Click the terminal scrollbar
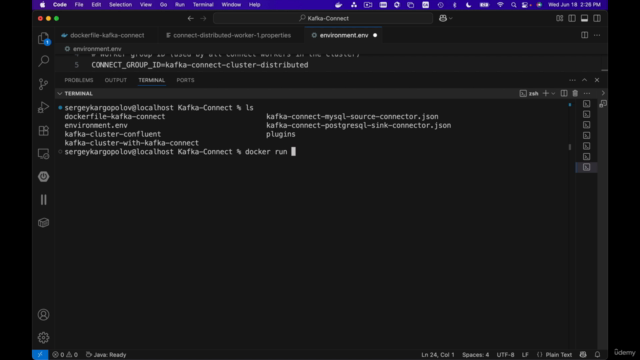The height and width of the screenshot is (360, 640). click(x=570, y=147)
